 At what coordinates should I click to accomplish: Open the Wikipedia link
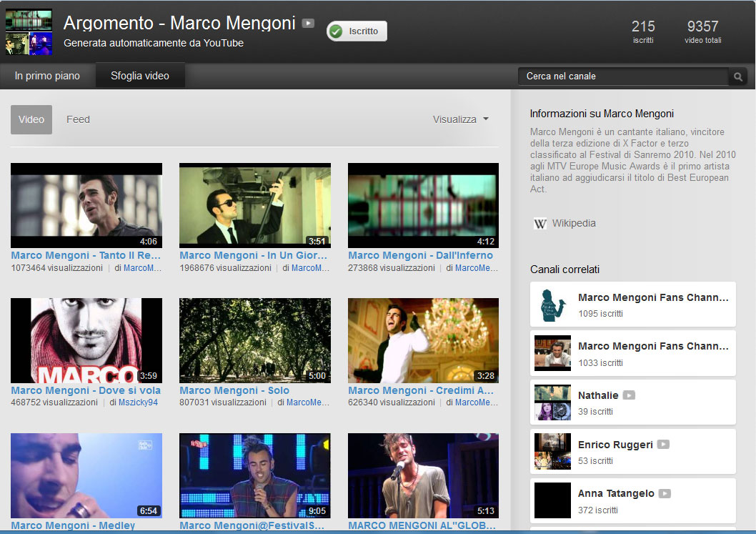click(x=574, y=223)
